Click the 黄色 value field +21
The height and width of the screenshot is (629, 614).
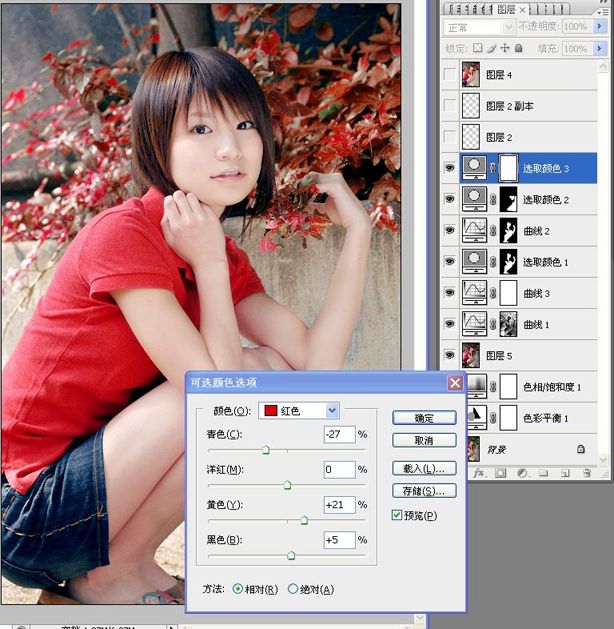pyautogui.click(x=339, y=505)
